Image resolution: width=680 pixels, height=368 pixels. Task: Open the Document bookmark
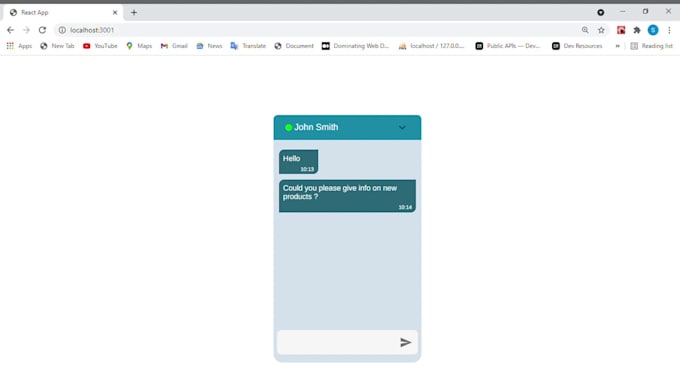(x=294, y=46)
